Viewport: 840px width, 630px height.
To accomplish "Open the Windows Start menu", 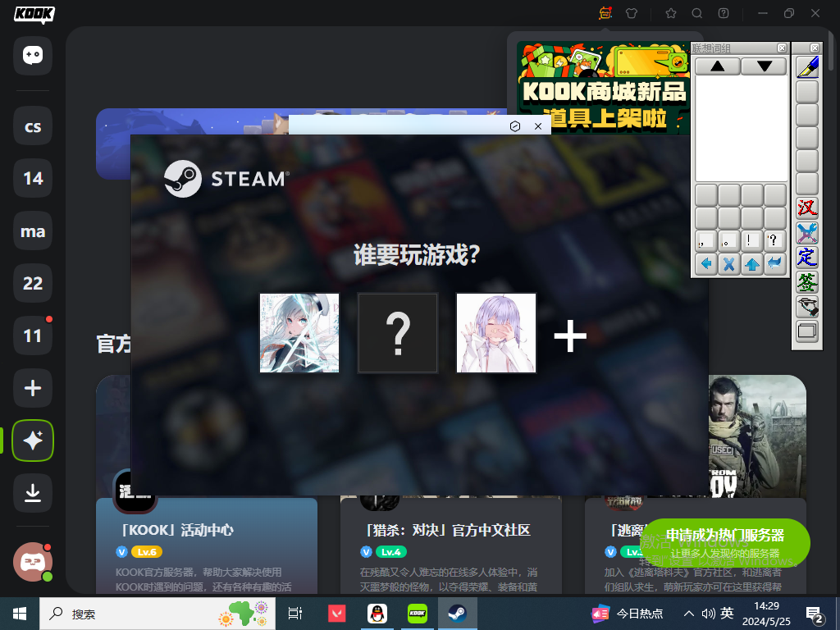I will pyautogui.click(x=20, y=614).
